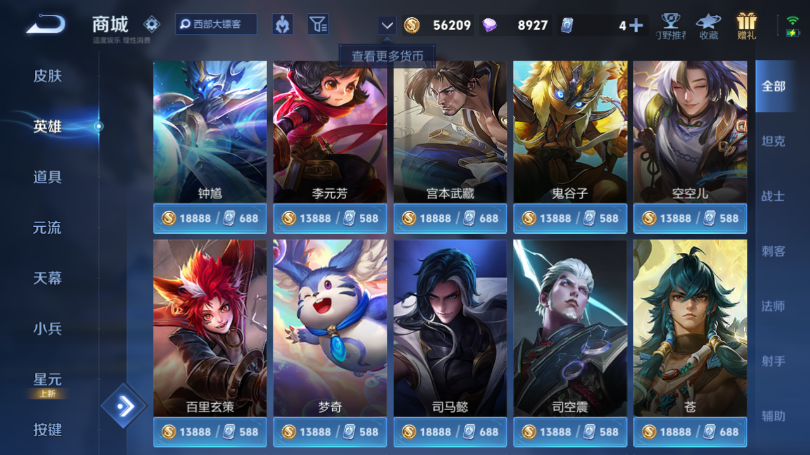810x455 pixels.
Task: Open the 收藏 favorites icon
Action: coord(708,26)
